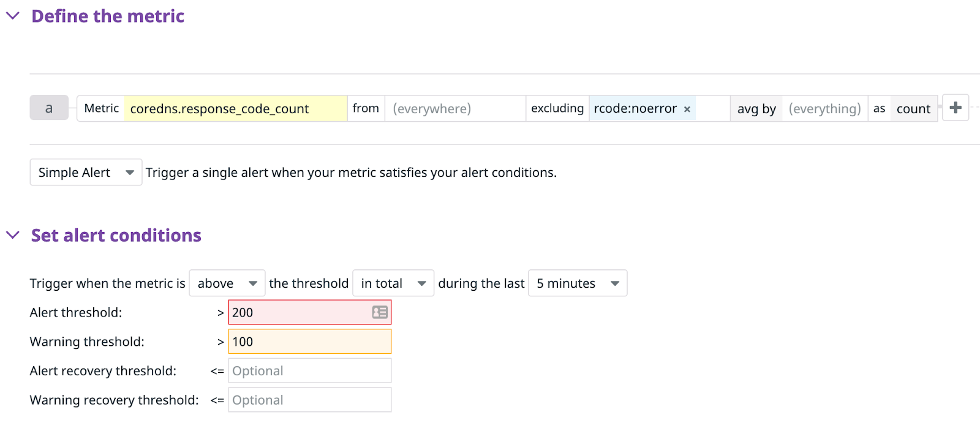Click the 'Define the metric' heading
The image size is (980, 423).
(x=108, y=16)
